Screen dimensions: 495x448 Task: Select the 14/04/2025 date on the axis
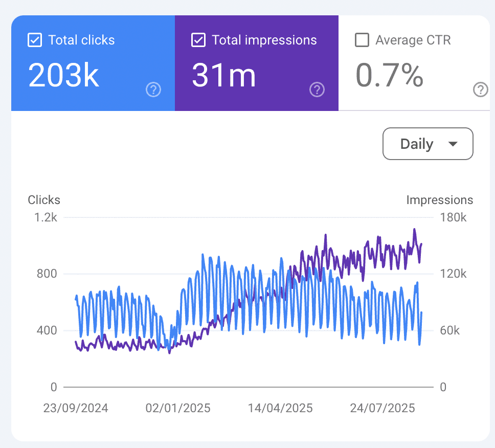point(280,408)
